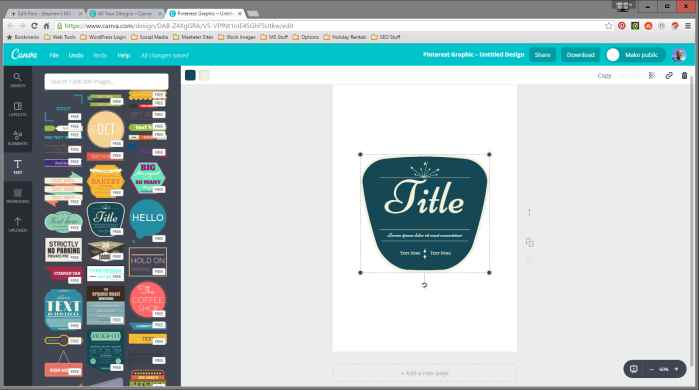
Task: Zoom in with the plus button
Action: coord(676,369)
